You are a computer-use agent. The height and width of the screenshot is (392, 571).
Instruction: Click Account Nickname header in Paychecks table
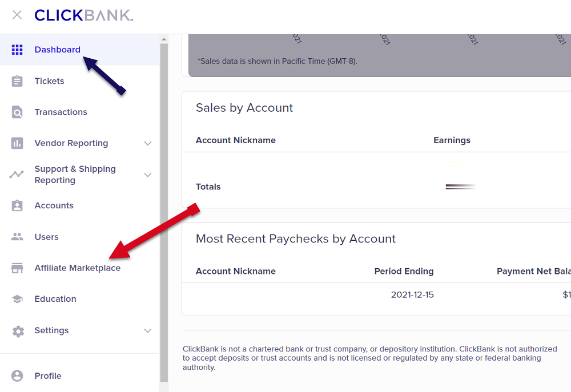pyautogui.click(x=236, y=271)
